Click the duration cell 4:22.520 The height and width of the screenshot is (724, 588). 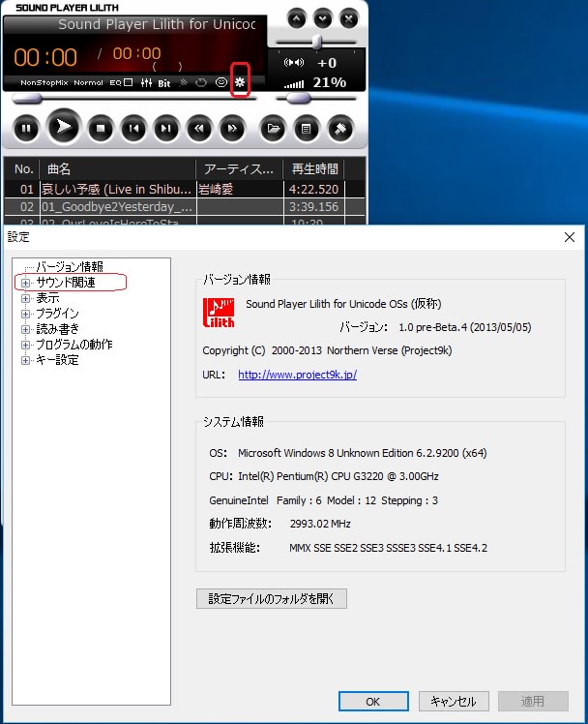point(313,190)
